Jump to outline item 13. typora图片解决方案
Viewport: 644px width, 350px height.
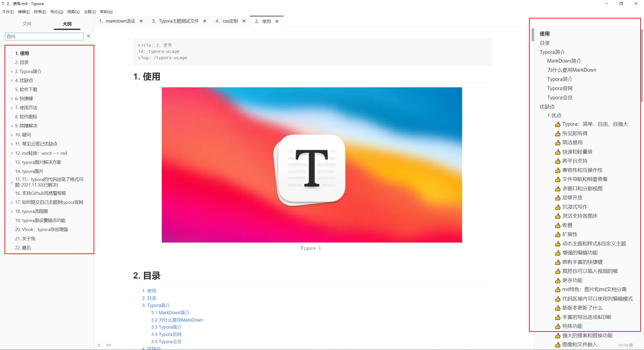38,162
